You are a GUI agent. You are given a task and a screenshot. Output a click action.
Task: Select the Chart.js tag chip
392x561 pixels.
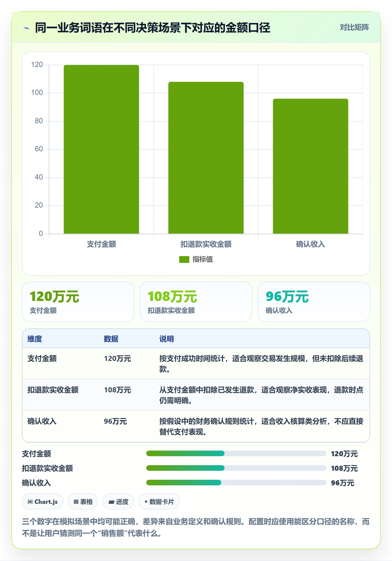pos(43,502)
